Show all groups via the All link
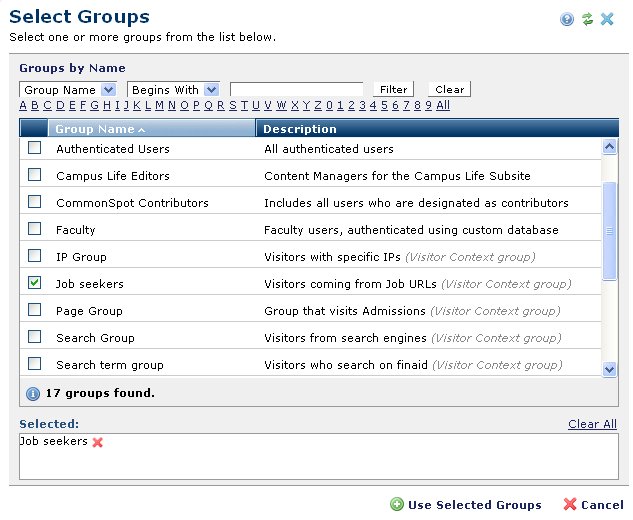Screen dimensions: 633x520 [x=443, y=106]
